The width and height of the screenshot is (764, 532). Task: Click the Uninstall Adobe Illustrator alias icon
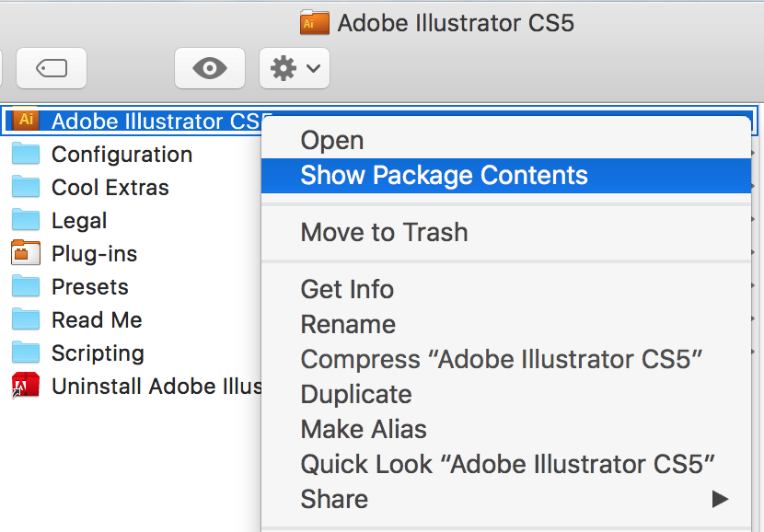coord(26,386)
